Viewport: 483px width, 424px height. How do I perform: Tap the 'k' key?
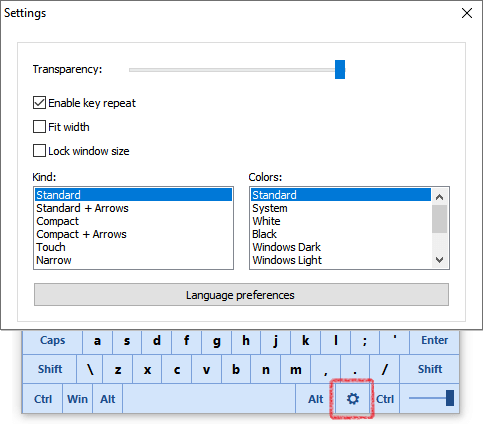click(305, 341)
